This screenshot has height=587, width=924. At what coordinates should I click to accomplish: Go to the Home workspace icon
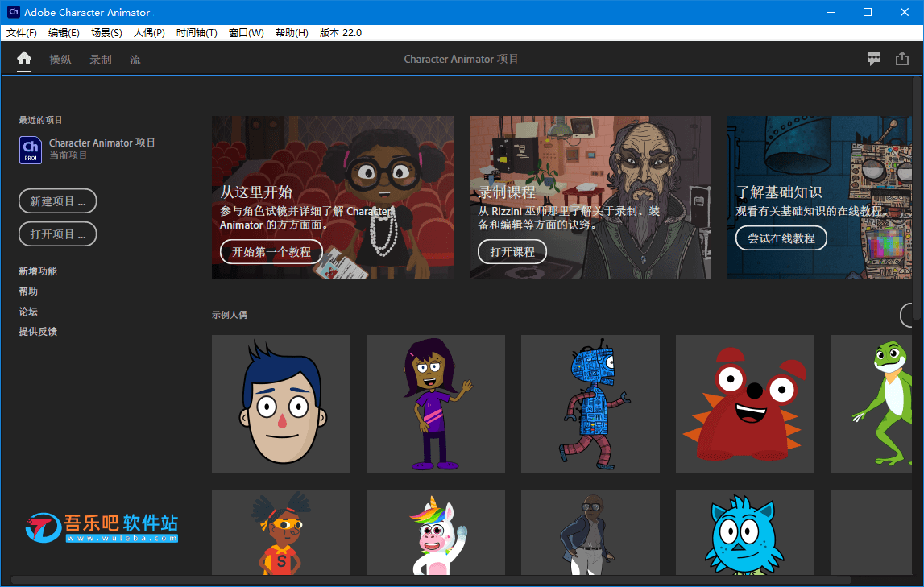tap(24, 58)
